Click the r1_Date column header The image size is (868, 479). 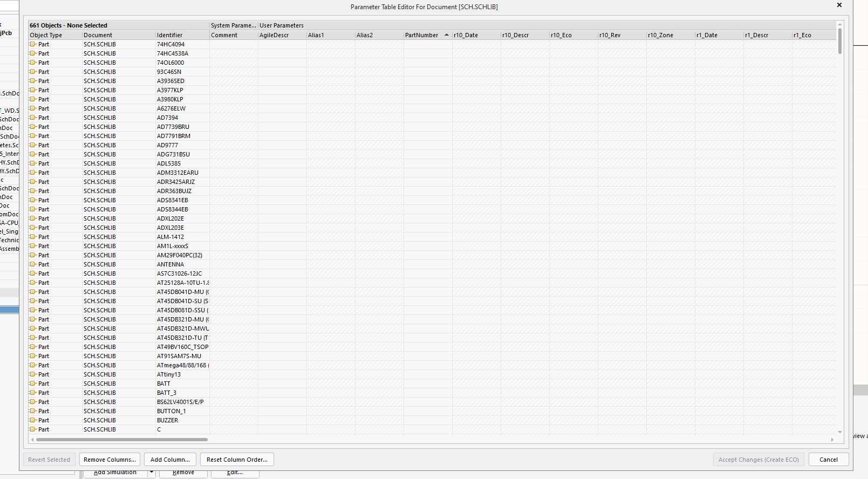(x=719, y=35)
